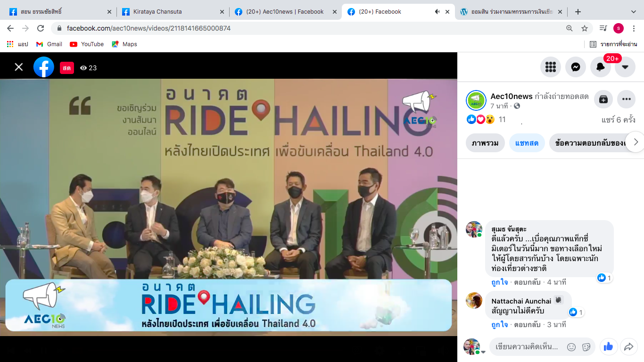This screenshot has width=644, height=362.
Task: Go to Facebook home via logo
Action: [44, 67]
